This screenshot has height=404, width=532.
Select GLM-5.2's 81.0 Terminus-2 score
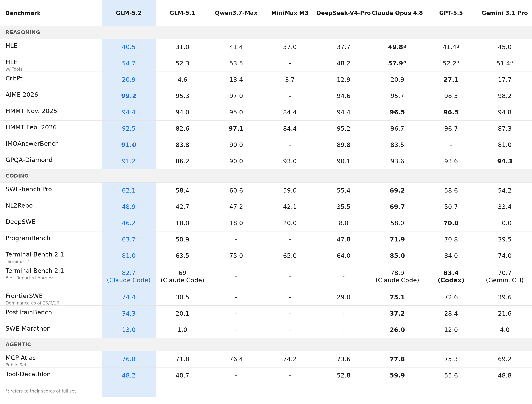[x=129, y=256]
